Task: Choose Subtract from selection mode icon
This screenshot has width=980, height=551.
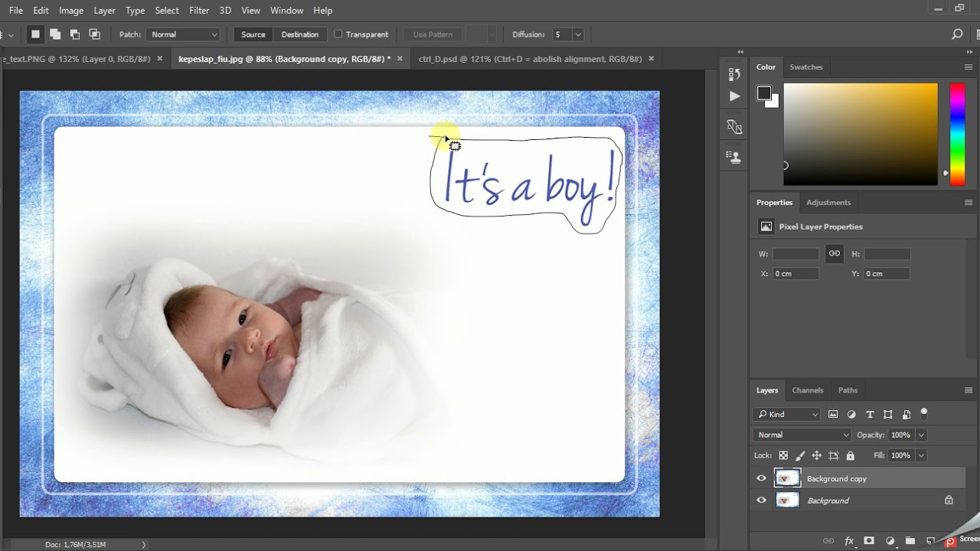Action: [x=75, y=34]
